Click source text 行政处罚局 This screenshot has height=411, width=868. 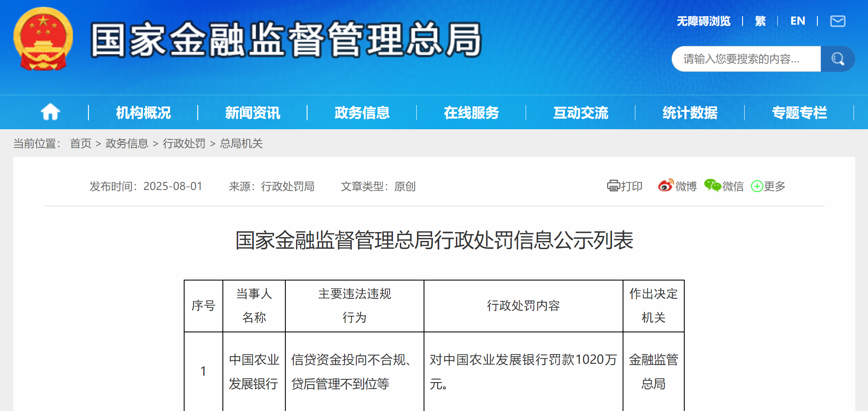tap(287, 186)
